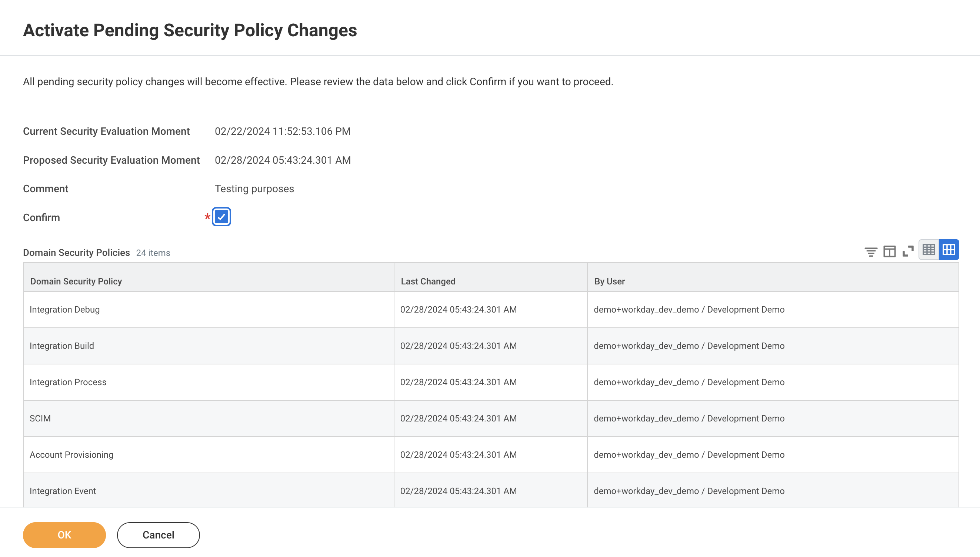Click OK to activate pending security changes

pyautogui.click(x=64, y=535)
